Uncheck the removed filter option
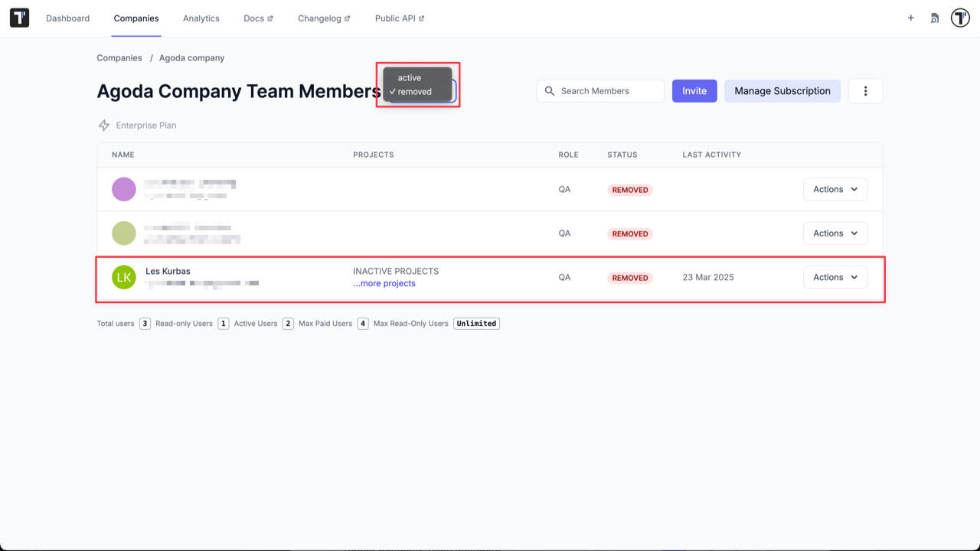This screenshot has width=980, height=551. [x=413, y=90]
